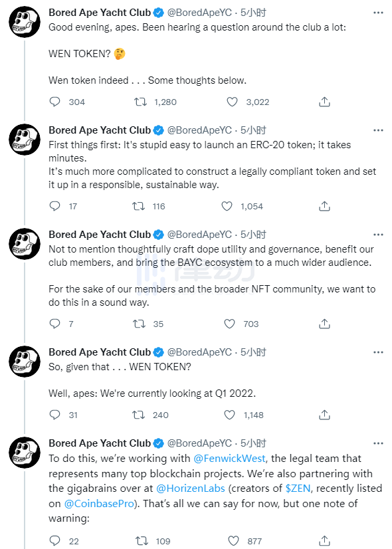The width and height of the screenshot is (392, 549).
Task: Open more options on the ERC-20 tweet
Action: tap(378, 130)
